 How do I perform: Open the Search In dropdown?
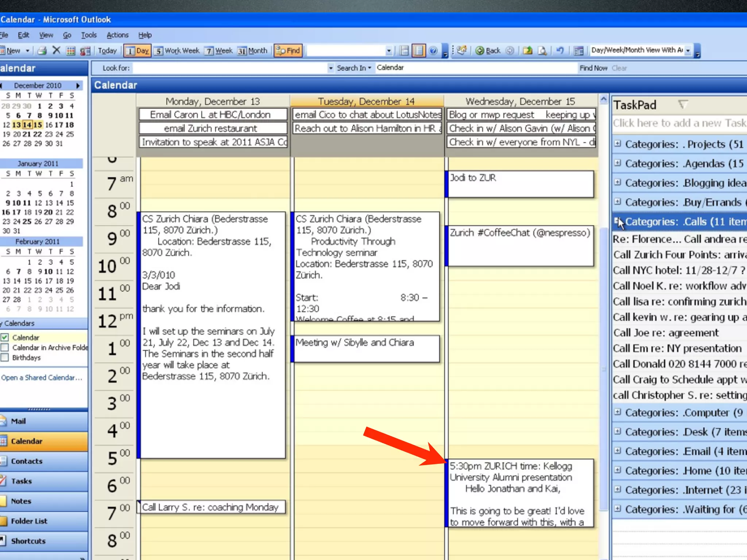(354, 68)
